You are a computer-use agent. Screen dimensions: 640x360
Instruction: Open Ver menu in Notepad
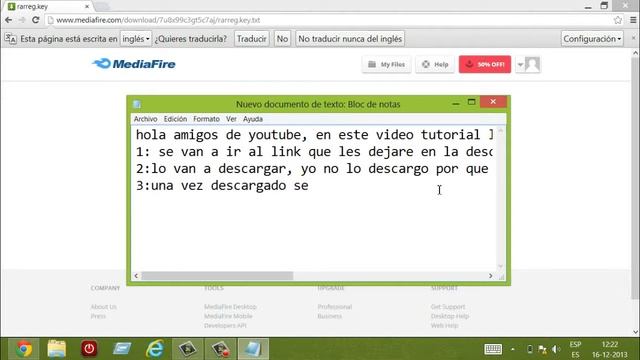[x=231, y=119]
